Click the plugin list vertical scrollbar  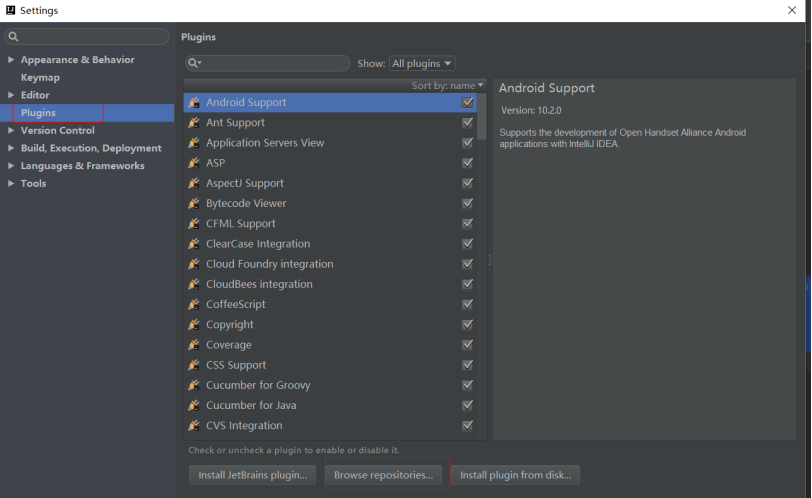[482, 116]
